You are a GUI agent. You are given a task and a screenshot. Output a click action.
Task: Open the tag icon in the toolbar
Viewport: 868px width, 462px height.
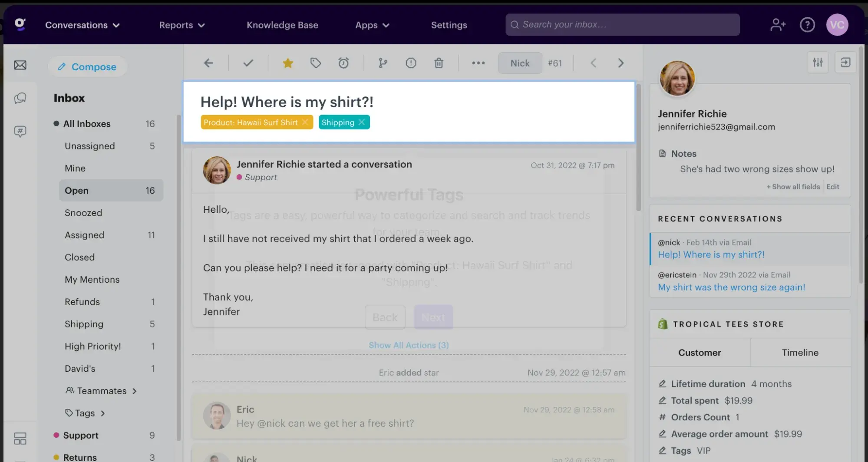[315, 63]
